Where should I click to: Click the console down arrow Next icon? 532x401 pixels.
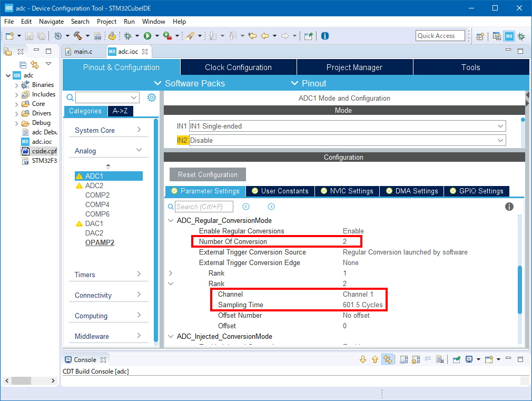[x=363, y=359]
